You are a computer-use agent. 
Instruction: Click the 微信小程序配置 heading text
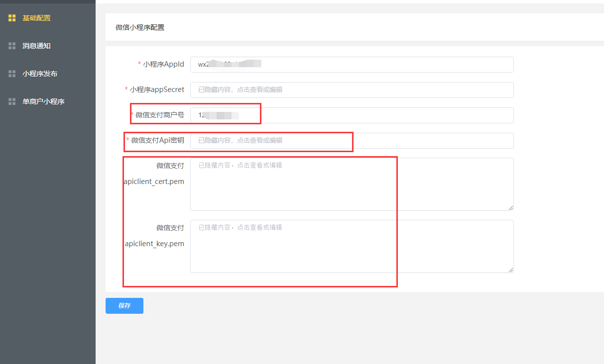coord(140,27)
